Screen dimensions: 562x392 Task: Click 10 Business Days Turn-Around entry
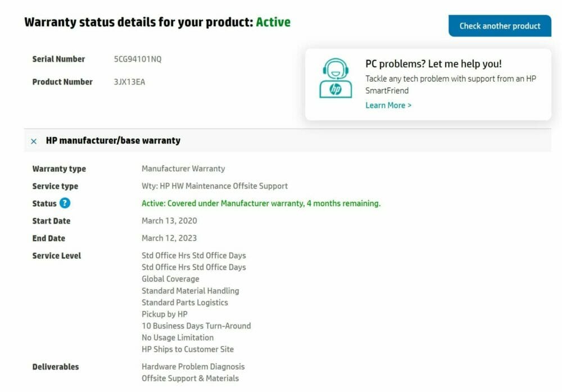[x=196, y=326]
